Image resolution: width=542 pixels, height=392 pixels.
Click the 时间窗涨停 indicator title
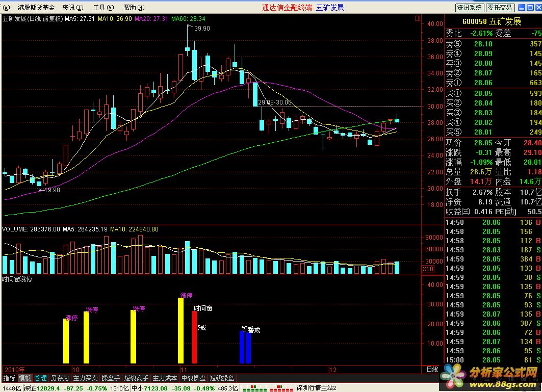coord(17,279)
